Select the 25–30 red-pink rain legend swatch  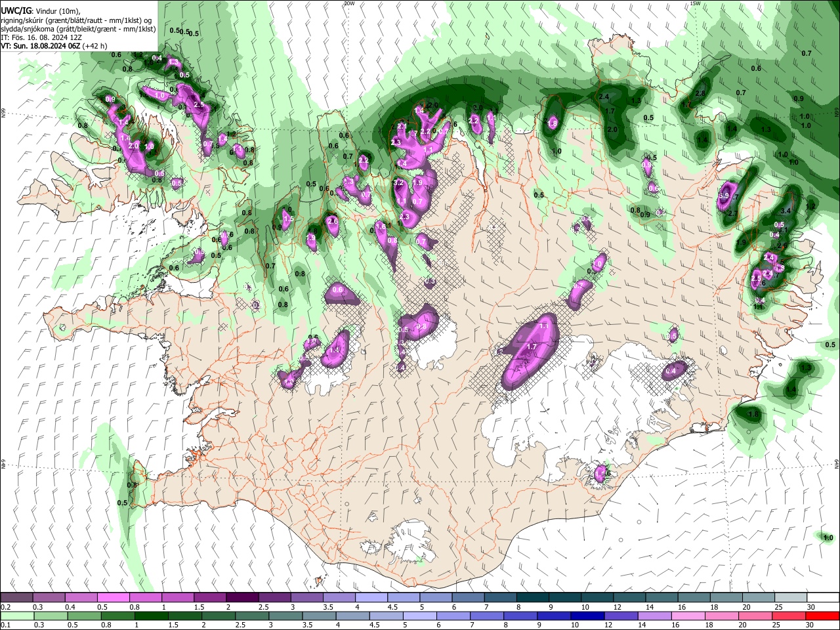(x=790, y=616)
